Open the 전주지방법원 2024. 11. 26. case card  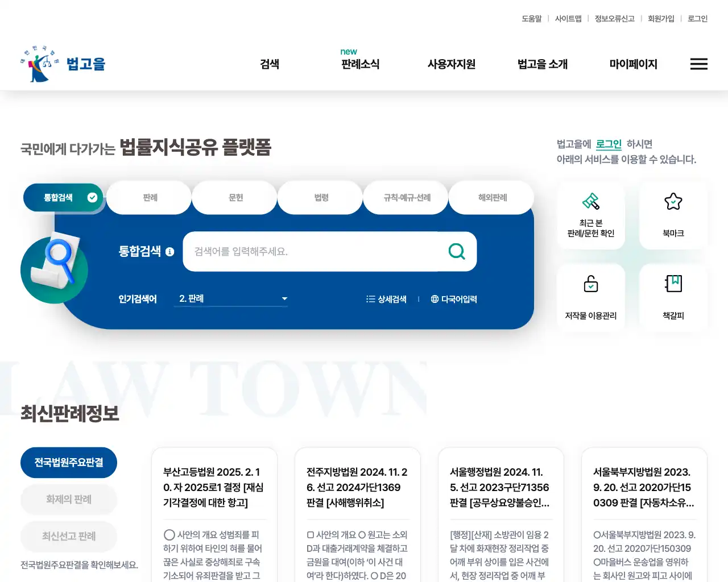[x=358, y=515]
